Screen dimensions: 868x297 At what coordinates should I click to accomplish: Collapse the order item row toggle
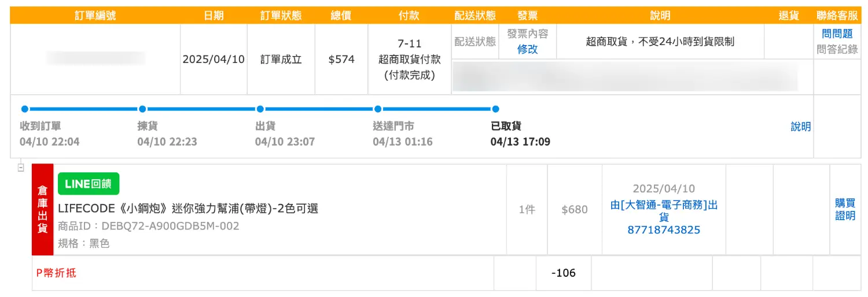(x=21, y=168)
